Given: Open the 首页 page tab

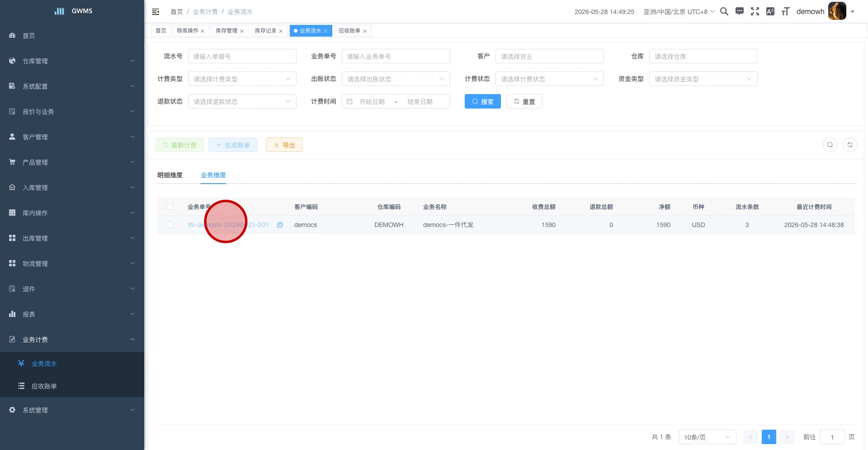Looking at the screenshot, I should [161, 31].
